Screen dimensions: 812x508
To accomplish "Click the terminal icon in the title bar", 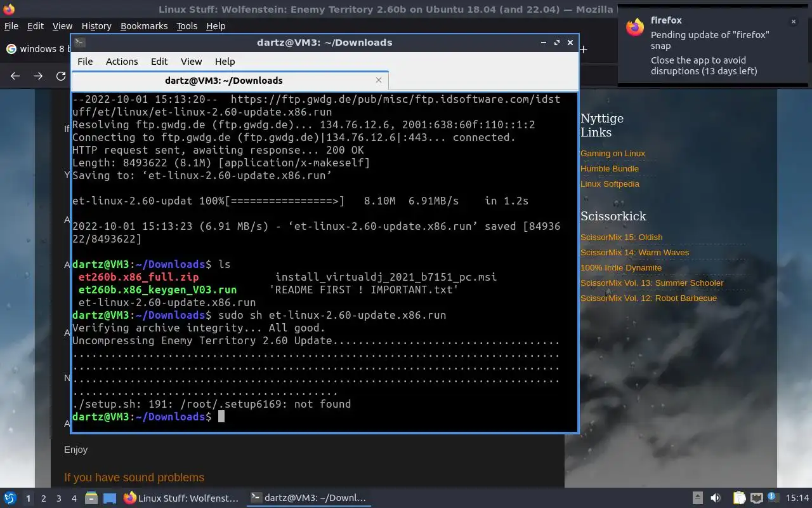I will point(80,43).
